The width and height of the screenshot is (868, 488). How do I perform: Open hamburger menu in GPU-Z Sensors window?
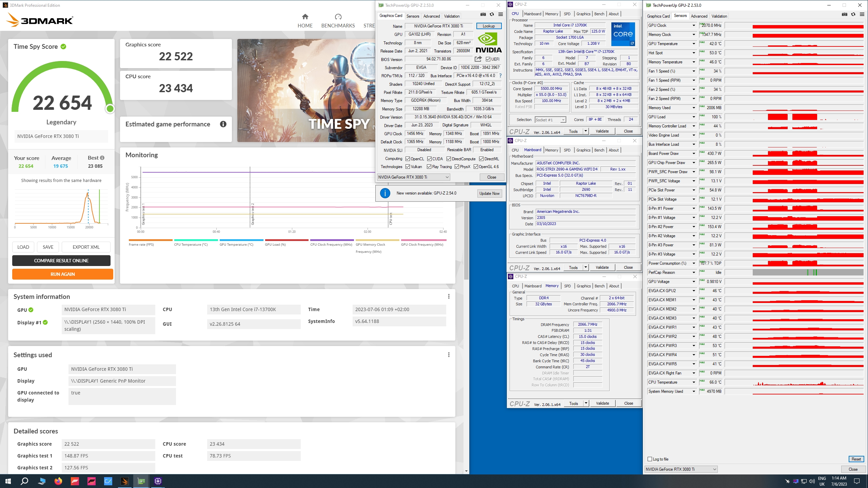(862, 15)
